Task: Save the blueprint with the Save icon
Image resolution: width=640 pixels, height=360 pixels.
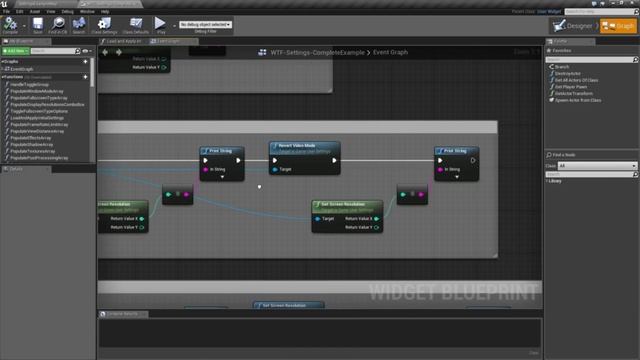Action: coord(38,25)
